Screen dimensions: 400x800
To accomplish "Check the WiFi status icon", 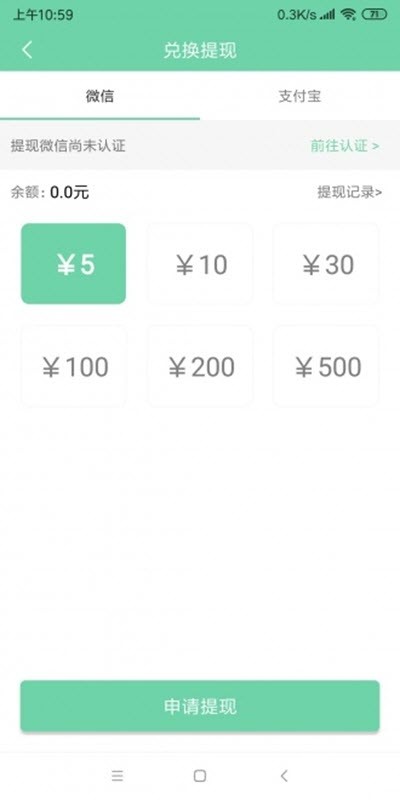I will coord(348,14).
